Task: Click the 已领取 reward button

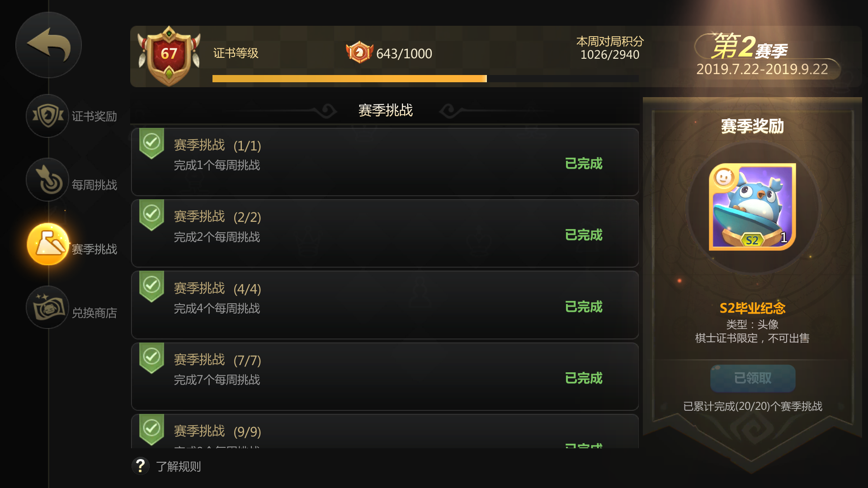Action: point(753,378)
